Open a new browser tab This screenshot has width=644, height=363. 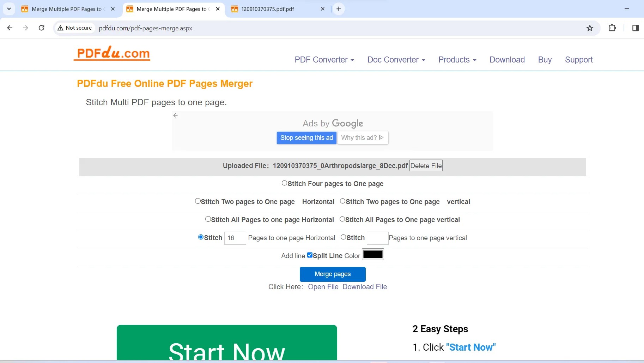coord(339,9)
